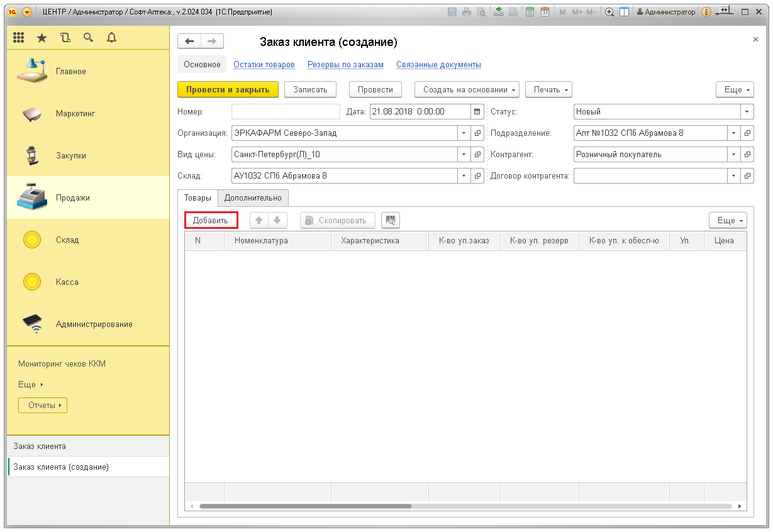This screenshot has width=773, height=532.
Task: Click the horizontal scrollbar under the table
Action: click(305, 506)
